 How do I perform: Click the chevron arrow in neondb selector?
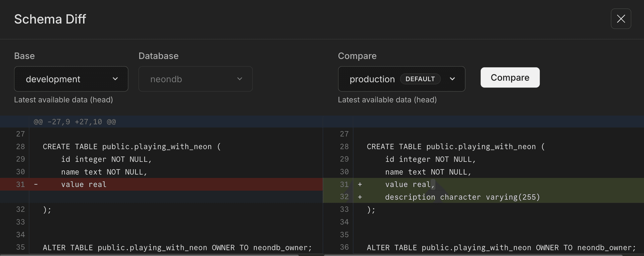click(x=239, y=79)
